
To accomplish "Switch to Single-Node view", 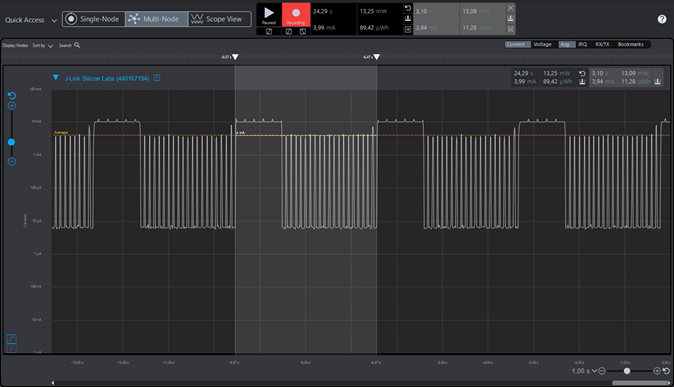I will (x=94, y=19).
